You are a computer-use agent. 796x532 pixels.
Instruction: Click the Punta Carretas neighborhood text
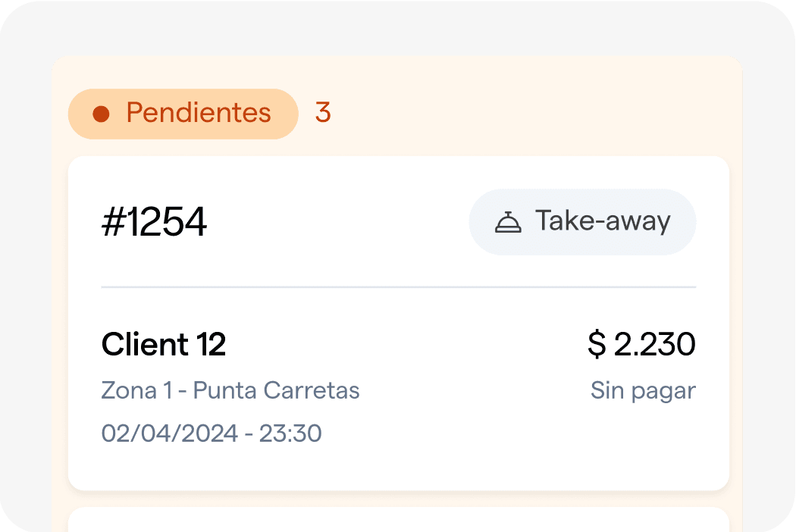[x=276, y=391]
